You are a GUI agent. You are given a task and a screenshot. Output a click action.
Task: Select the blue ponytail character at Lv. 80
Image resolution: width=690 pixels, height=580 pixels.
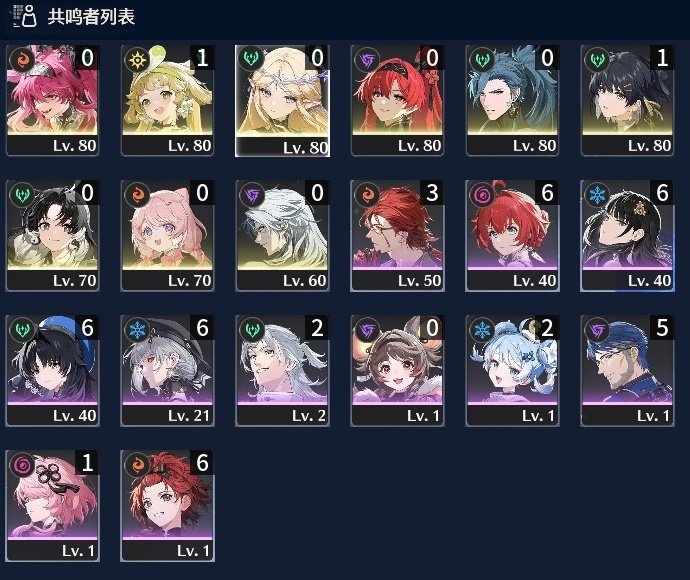coord(512,100)
